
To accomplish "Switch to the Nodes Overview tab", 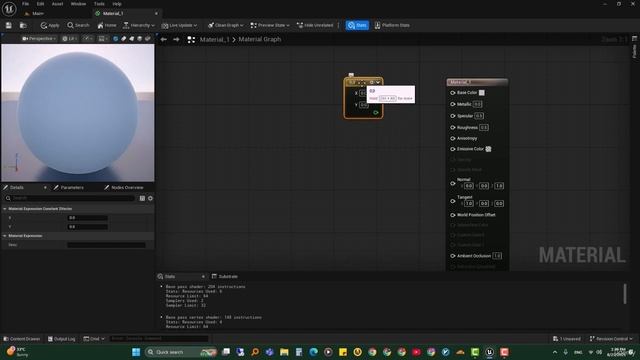I will click(124, 187).
